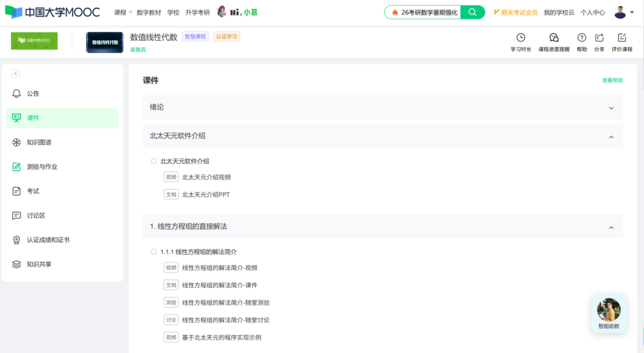Click the search input field
Screen dimensions: 644x353
pyautogui.click(x=428, y=12)
